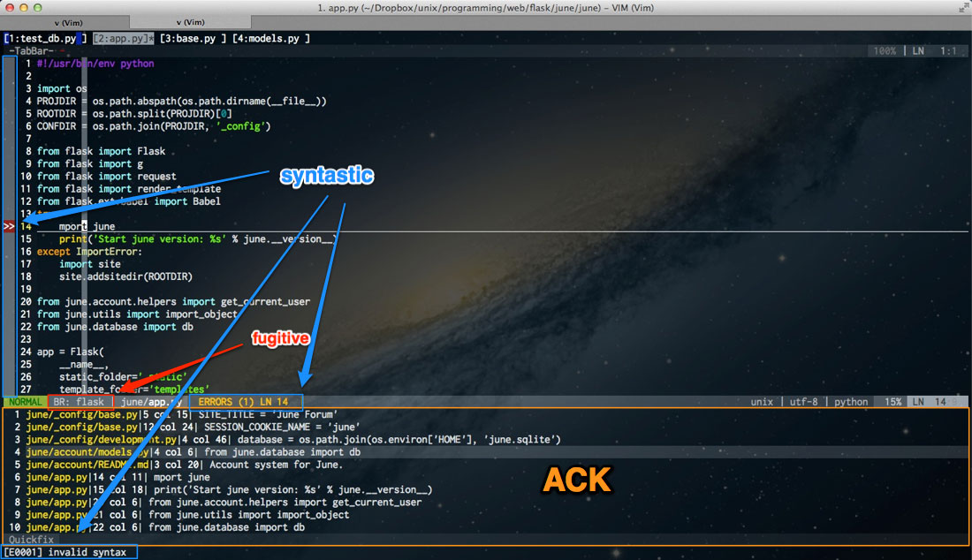Click the unix file format indicator
The width and height of the screenshot is (972, 560).
[762, 402]
